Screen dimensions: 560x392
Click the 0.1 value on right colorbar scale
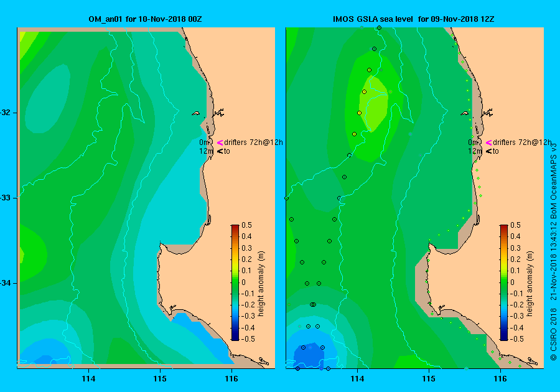(x=515, y=271)
